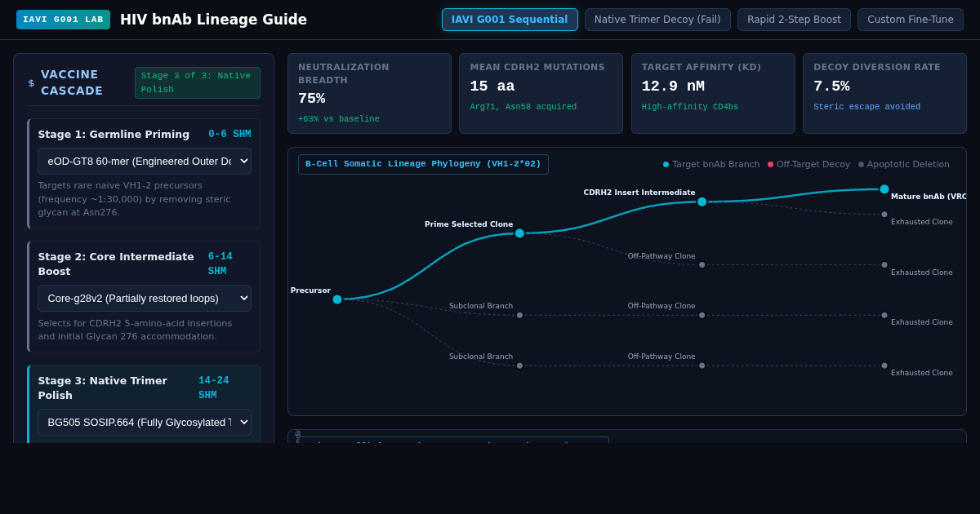This screenshot has height=514, width=980.
Task: Select the Stage 3: Native Trimer Polish card title
Action: (x=102, y=388)
